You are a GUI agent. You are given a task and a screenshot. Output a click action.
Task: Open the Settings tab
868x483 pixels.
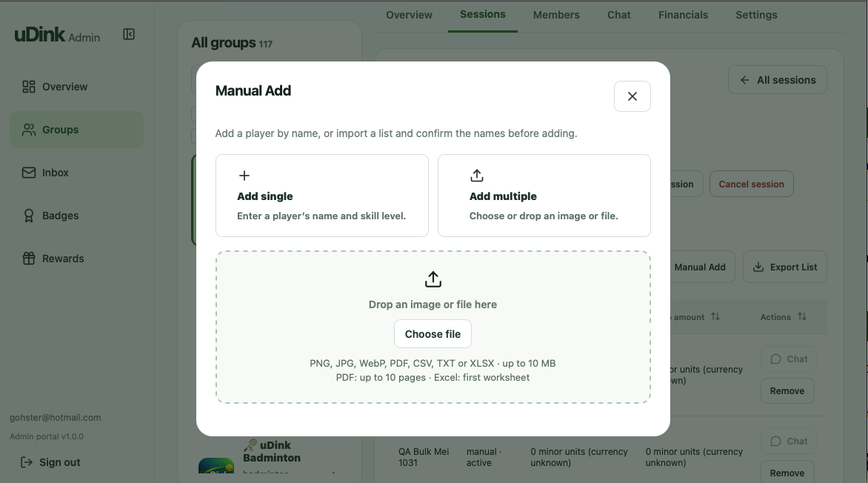(756, 15)
